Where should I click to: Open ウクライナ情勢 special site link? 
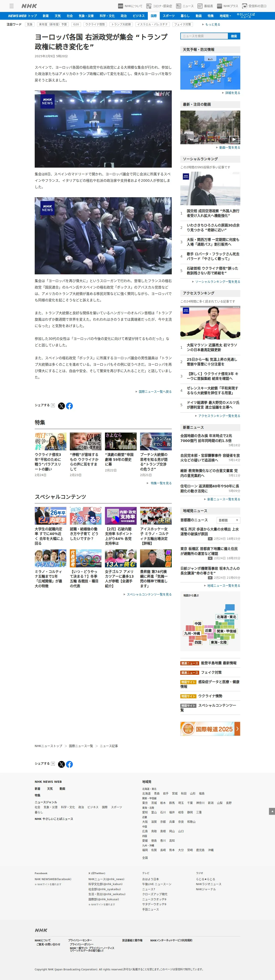click(210, 696)
